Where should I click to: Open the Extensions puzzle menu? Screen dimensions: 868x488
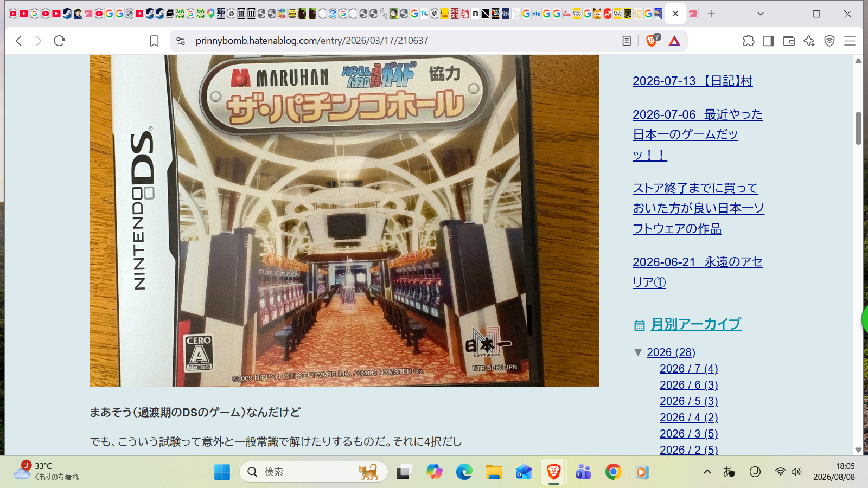pos(749,41)
